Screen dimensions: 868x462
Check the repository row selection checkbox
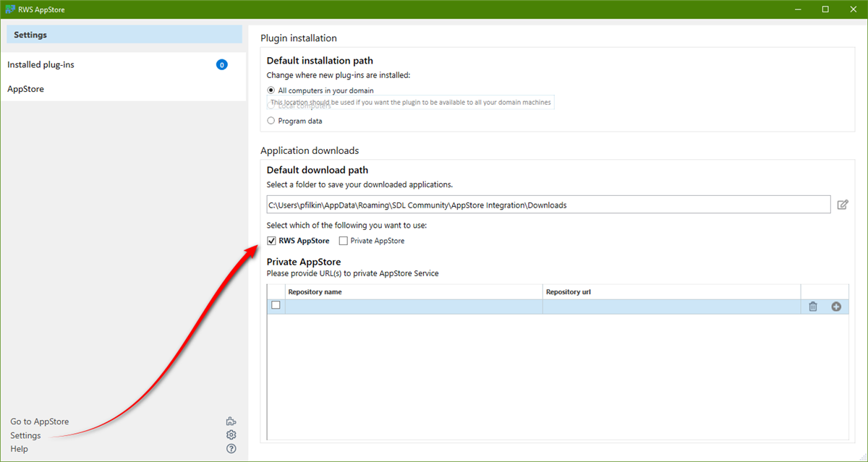(x=276, y=305)
